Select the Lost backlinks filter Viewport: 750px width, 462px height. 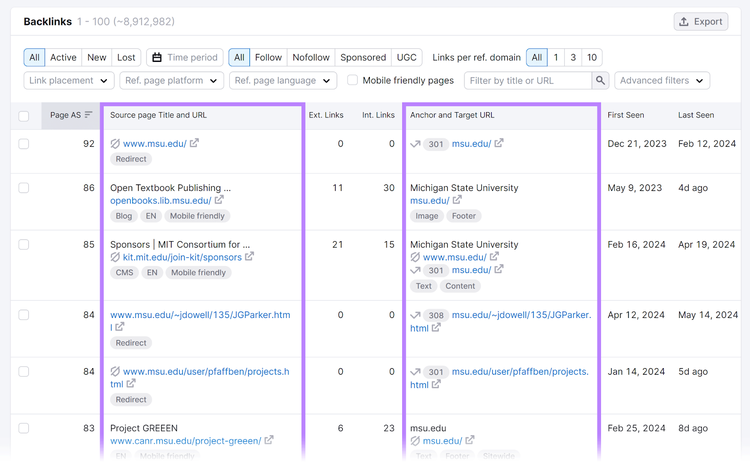click(126, 57)
